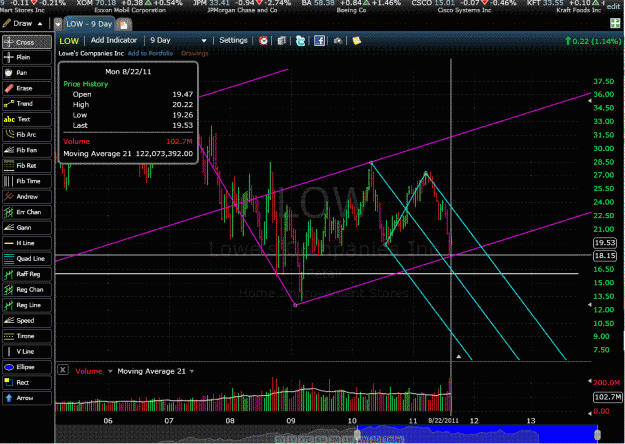Click the small triangle marker below chart
The image size is (625, 444).
tap(458, 356)
